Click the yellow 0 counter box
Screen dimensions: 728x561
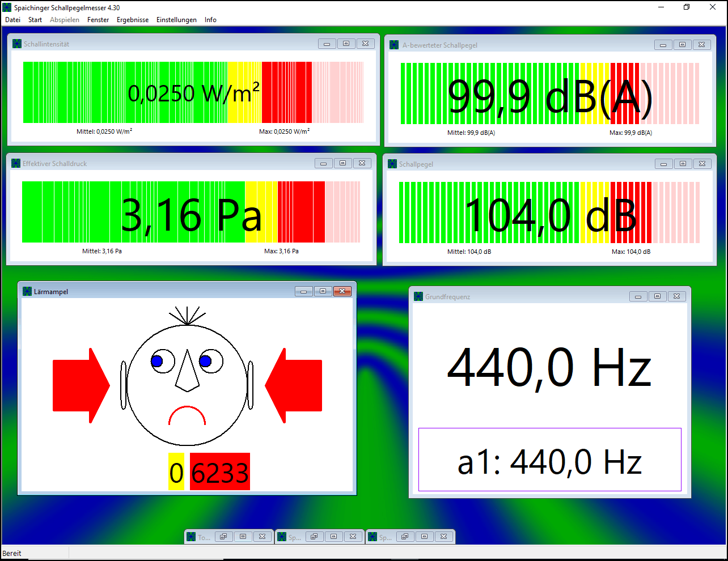[x=176, y=471]
